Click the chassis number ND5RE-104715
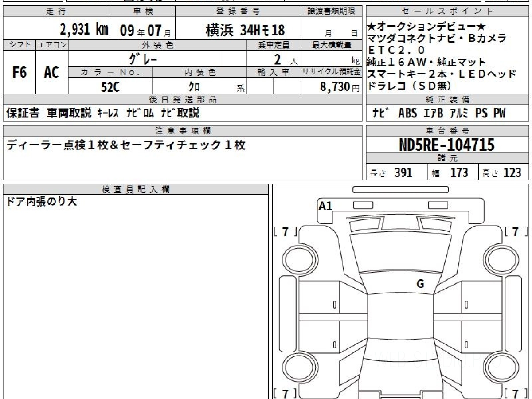The image size is (532, 399). point(447,145)
